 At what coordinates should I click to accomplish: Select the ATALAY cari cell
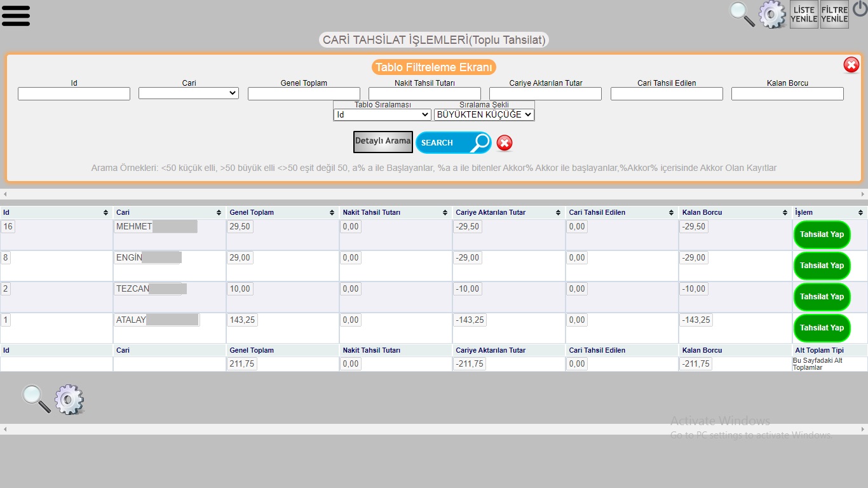point(156,320)
